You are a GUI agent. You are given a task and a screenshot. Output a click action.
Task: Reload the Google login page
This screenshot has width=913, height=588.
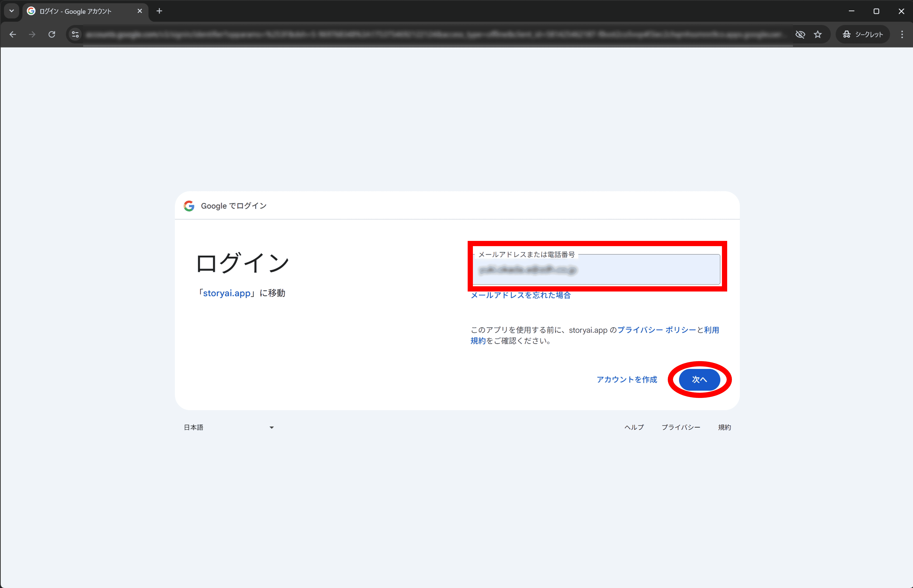(x=52, y=34)
